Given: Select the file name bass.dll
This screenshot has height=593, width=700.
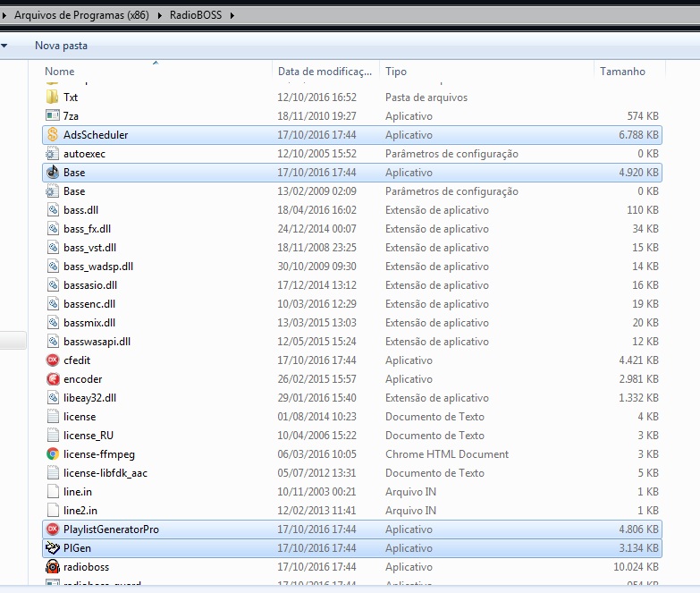Looking at the screenshot, I should (80, 210).
